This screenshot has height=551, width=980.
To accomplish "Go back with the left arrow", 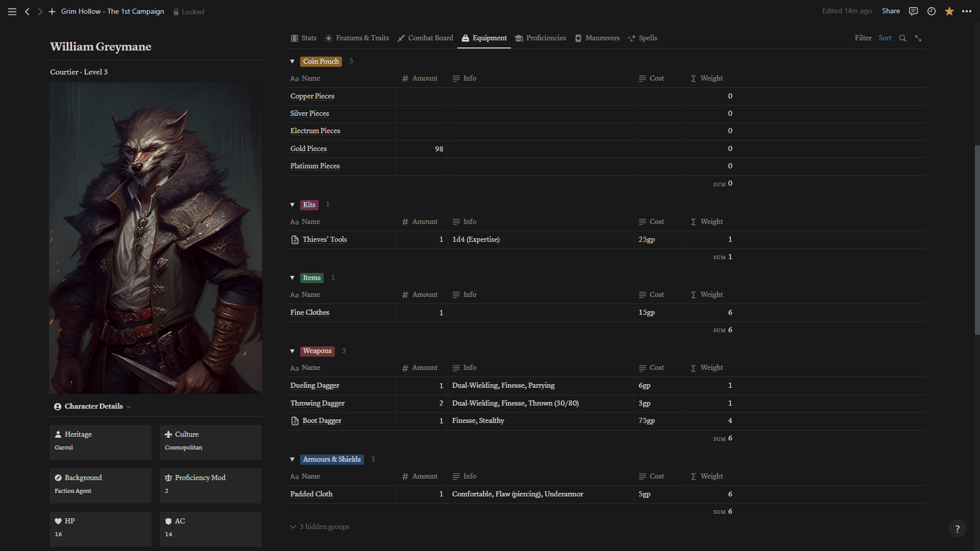I will [x=27, y=11].
